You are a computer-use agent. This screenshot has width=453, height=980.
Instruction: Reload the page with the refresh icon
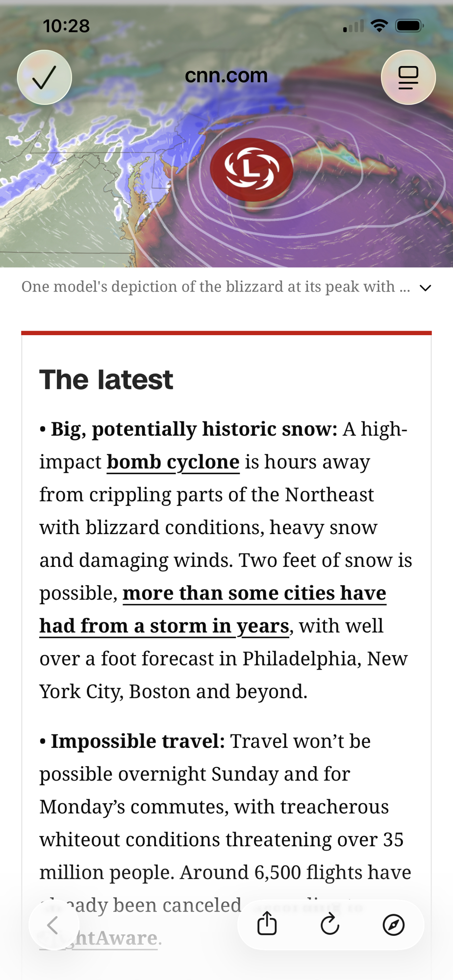pos(330,924)
